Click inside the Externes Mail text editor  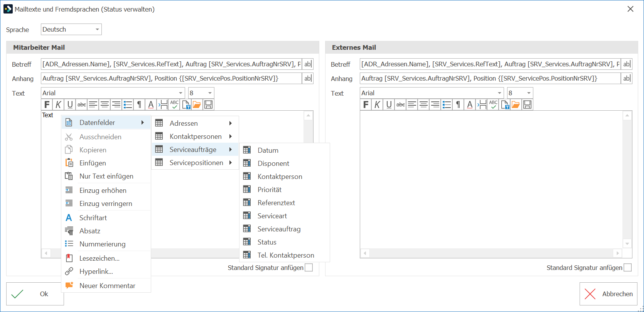(x=491, y=180)
